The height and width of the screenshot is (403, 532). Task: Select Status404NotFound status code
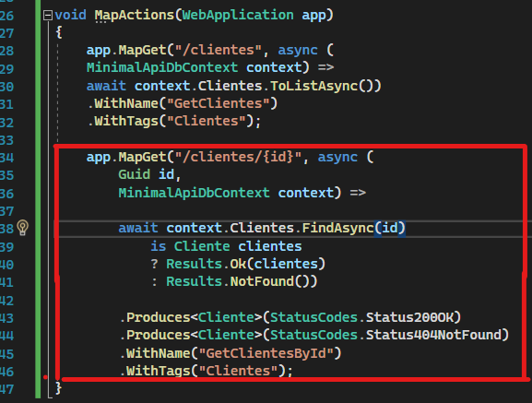[433, 335]
